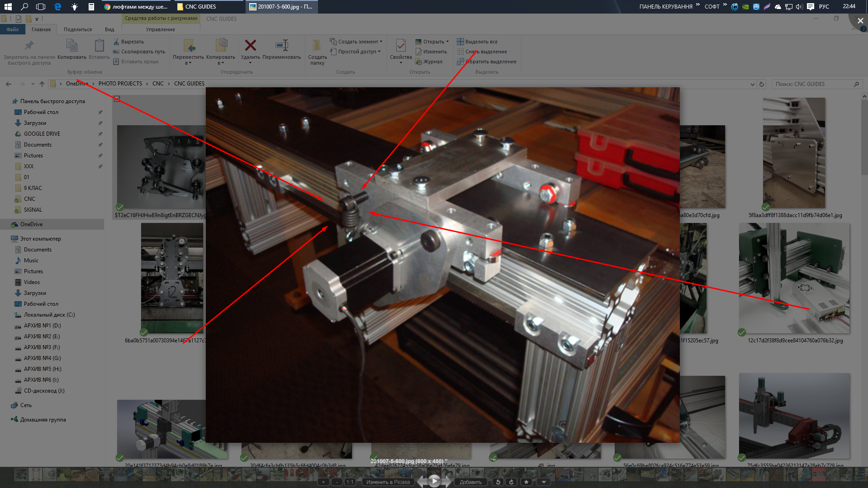The width and height of the screenshot is (868, 488).
Task: Click the checkmark icon in quick access toolbar
Action: click(x=19, y=19)
